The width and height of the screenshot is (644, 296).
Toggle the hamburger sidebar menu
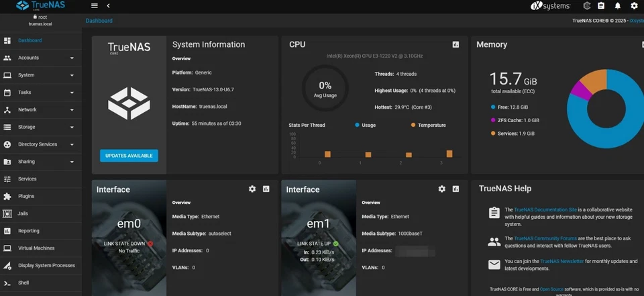pos(94,6)
